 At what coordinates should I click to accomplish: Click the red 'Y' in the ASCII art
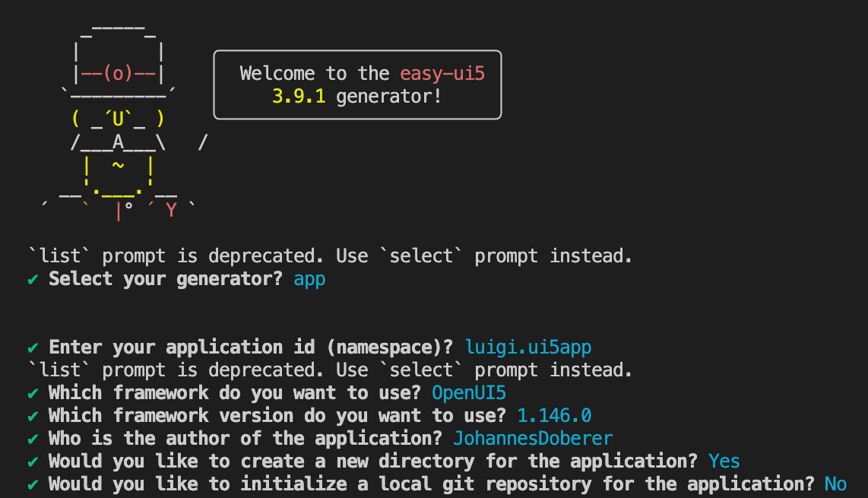pos(171,211)
